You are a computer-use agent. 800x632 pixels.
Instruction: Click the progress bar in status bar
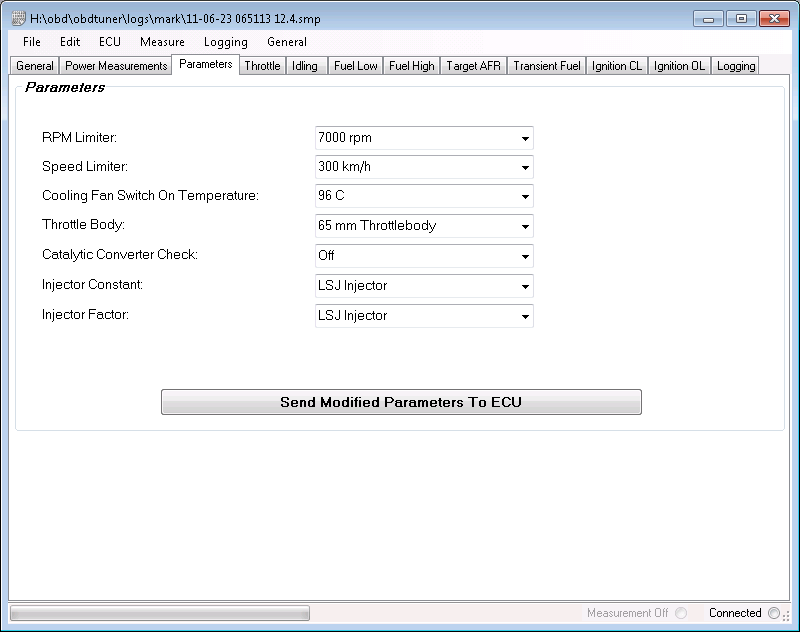coord(160,613)
